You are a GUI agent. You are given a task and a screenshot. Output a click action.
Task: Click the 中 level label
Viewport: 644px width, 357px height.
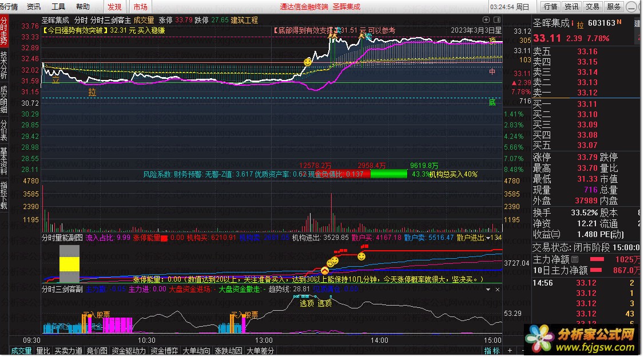coord(492,72)
